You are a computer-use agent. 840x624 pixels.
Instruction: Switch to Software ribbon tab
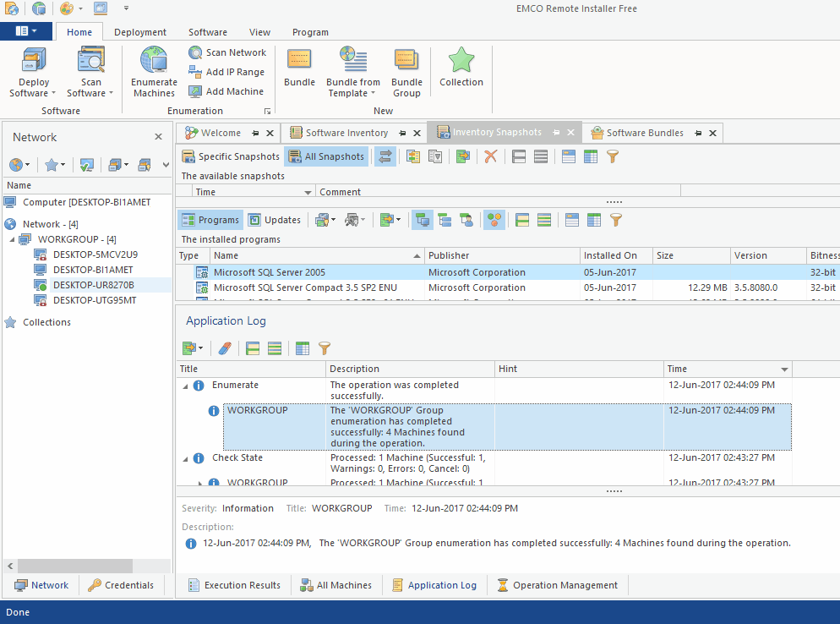click(x=207, y=32)
